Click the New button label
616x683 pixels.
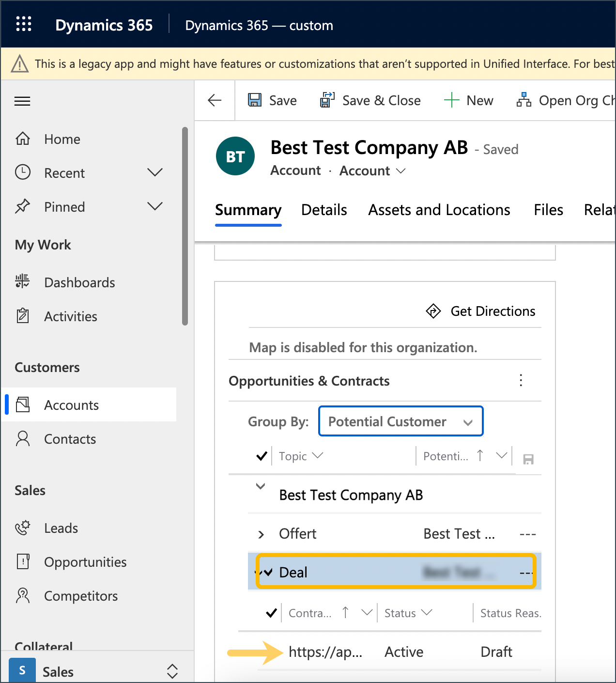[480, 100]
